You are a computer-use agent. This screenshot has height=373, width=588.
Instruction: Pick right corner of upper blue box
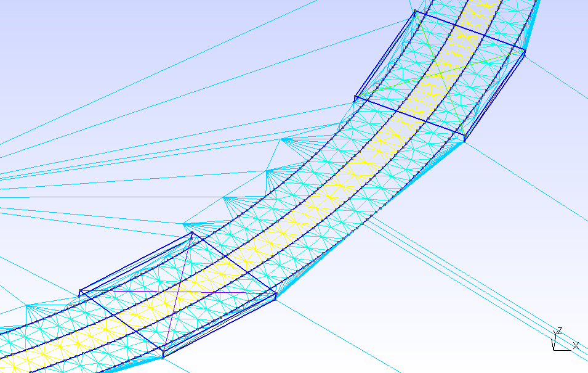click(525, 52)
